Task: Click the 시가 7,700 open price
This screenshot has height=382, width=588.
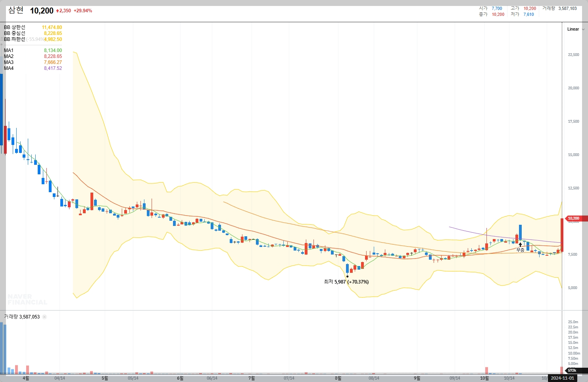Action: (x=490, y=8)
